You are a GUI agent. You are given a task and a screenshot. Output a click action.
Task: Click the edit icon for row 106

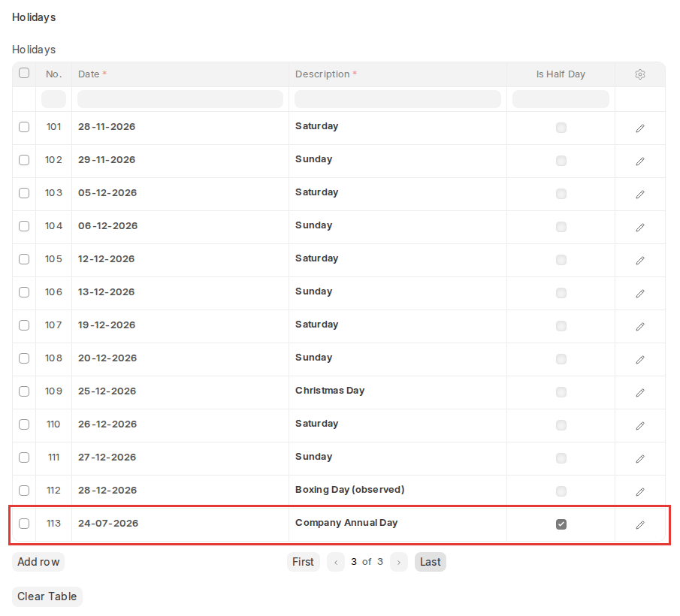point(639,294)
